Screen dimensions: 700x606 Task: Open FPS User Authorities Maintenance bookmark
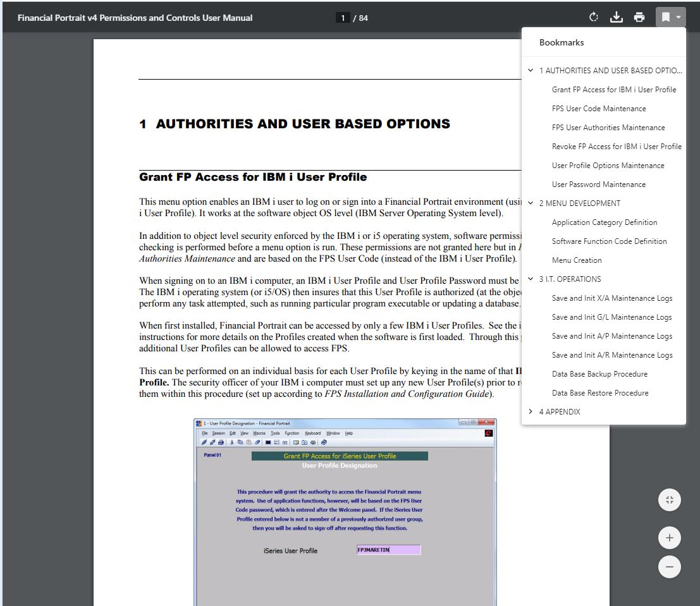click(x=608, y=128)
